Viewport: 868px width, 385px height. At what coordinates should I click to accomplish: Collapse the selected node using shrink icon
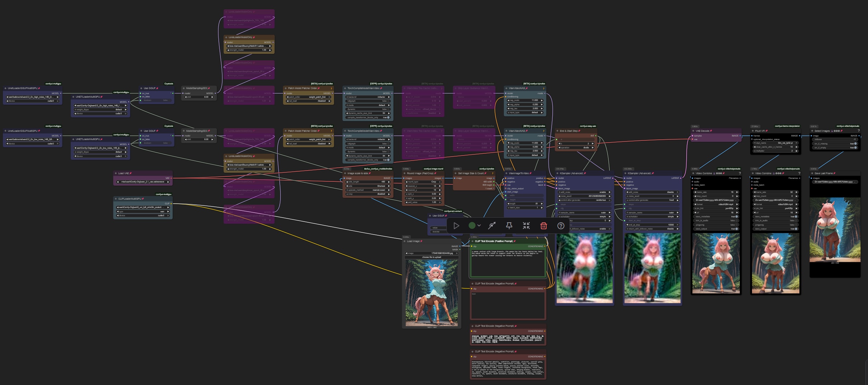pos(526,226)
